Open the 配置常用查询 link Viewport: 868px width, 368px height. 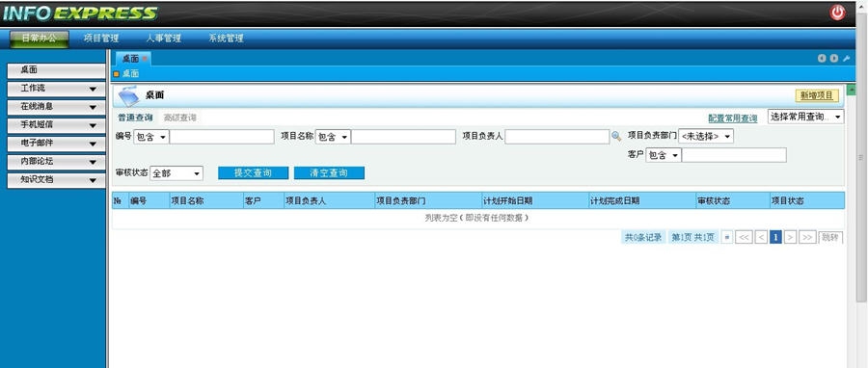733,118
